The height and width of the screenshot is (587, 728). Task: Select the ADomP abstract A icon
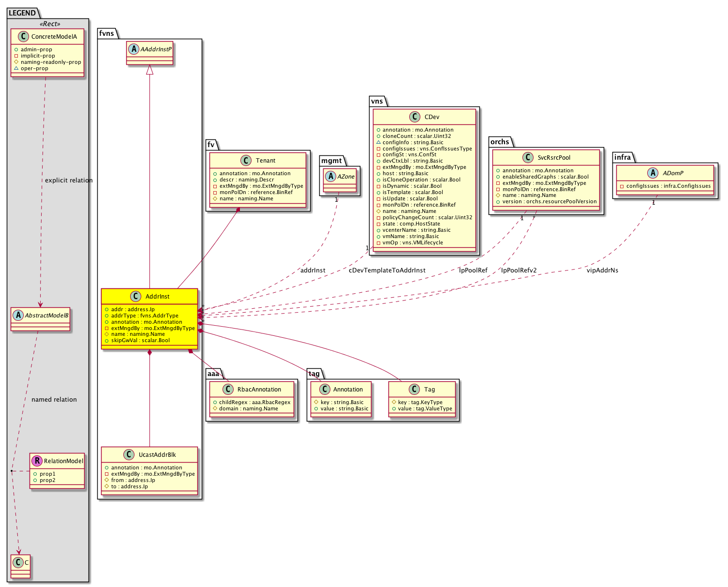653,173
